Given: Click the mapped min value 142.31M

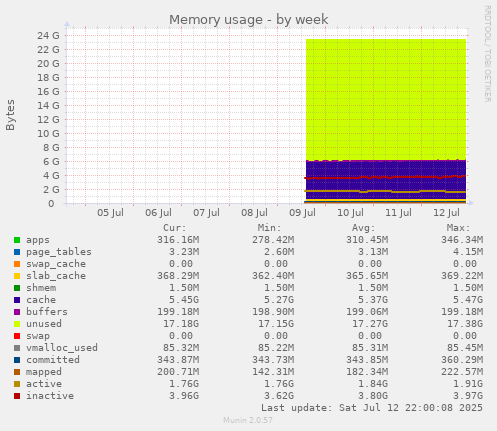Looking at the screenshot, I should 273,372.
